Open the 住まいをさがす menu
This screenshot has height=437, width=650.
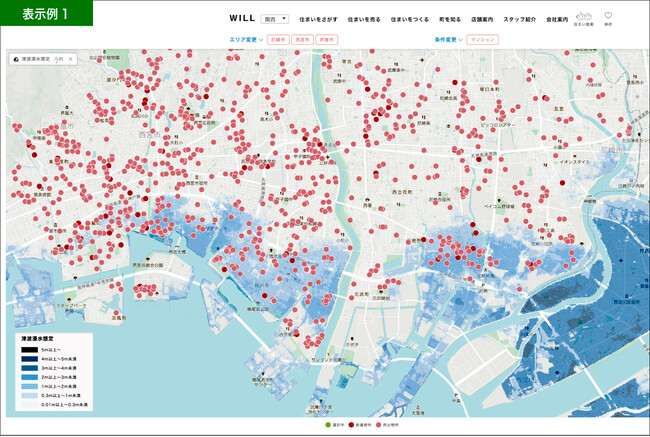[318, 19]
